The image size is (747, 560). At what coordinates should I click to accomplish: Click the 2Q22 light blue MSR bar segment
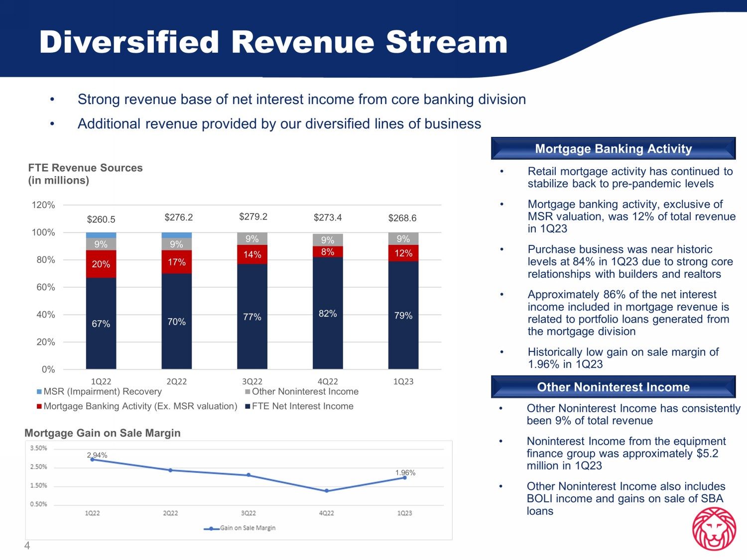176,235
